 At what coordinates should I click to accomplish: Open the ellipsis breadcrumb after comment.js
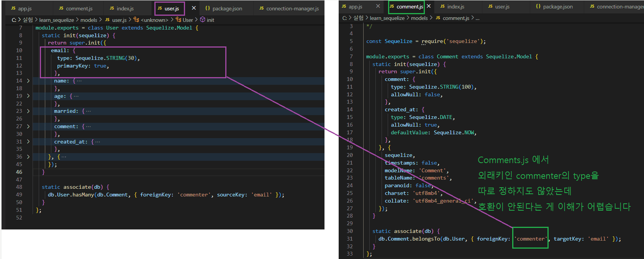coord(477,18)
